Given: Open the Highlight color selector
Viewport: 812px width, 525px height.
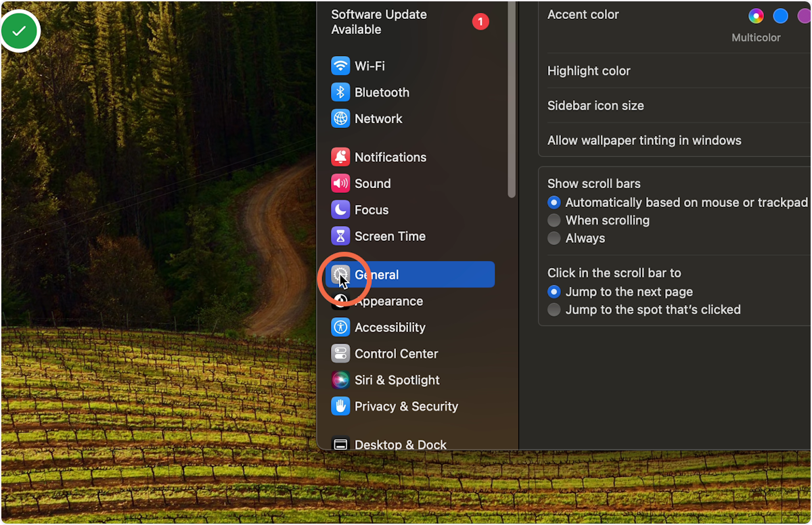Looking at the screenshot, I should pos(589,70).
